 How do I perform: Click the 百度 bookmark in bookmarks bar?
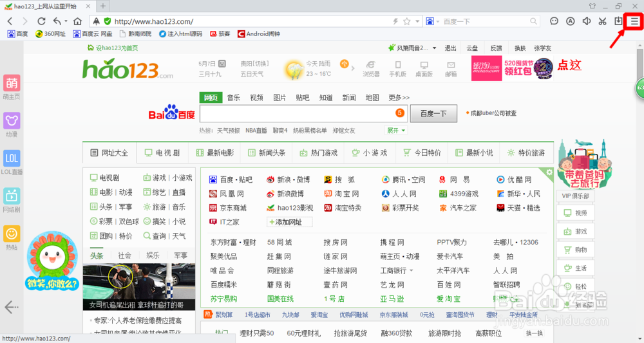tap(17, 33)
